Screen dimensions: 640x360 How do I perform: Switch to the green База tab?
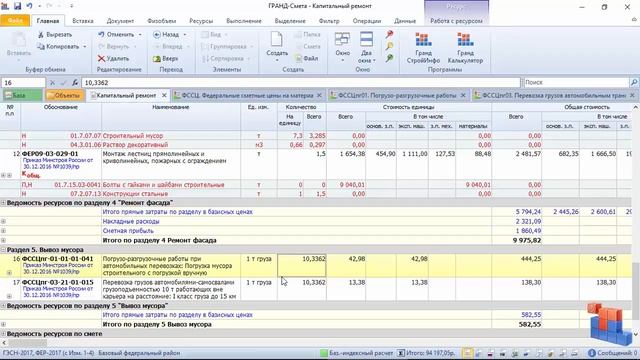point(22,96)
